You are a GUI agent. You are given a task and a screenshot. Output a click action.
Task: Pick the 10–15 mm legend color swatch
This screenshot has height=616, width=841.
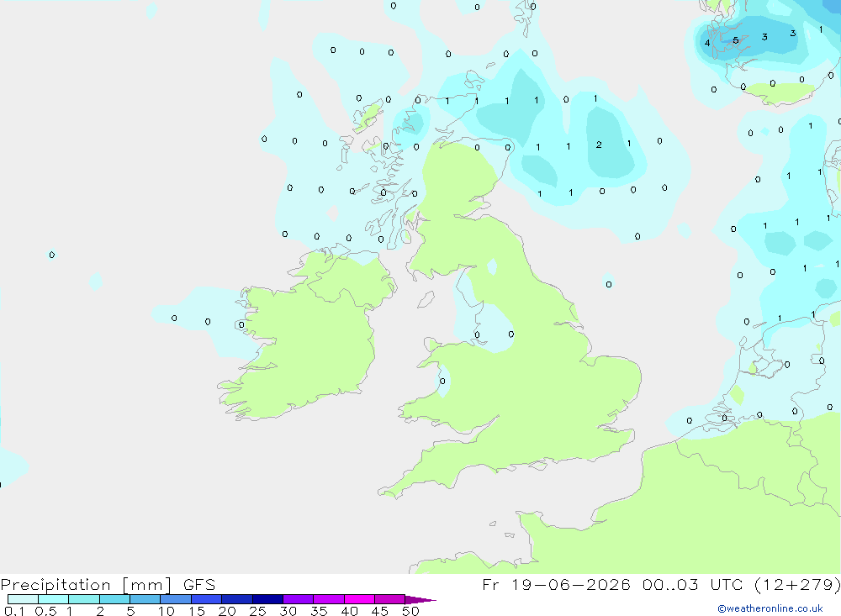coord(176,599)
